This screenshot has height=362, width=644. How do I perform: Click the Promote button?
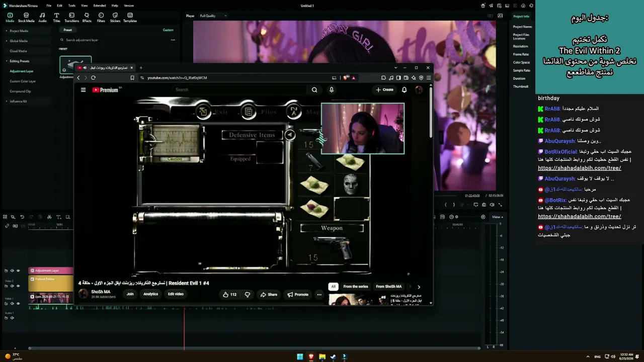298,295
